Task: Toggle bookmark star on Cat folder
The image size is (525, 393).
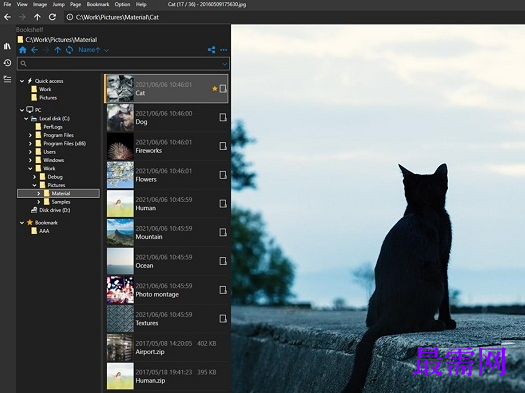Action: pyautogui.click(x=215, y=89)
